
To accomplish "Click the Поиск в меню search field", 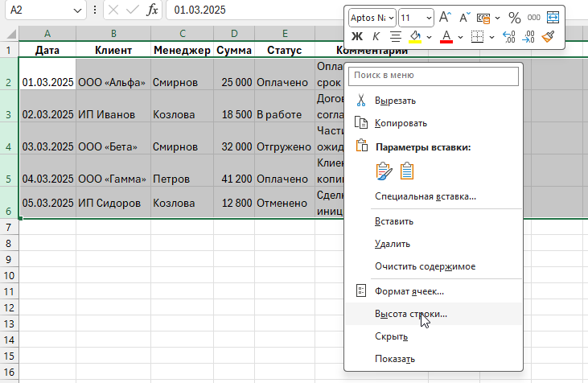I will click(x=434, y=76).
